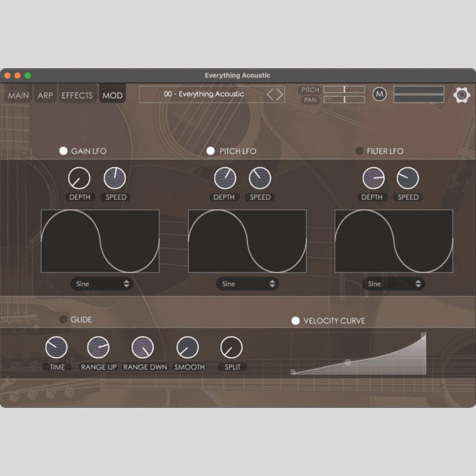
Task: Switch to the EFFECTS tab
Action: [x=77, y=96]
